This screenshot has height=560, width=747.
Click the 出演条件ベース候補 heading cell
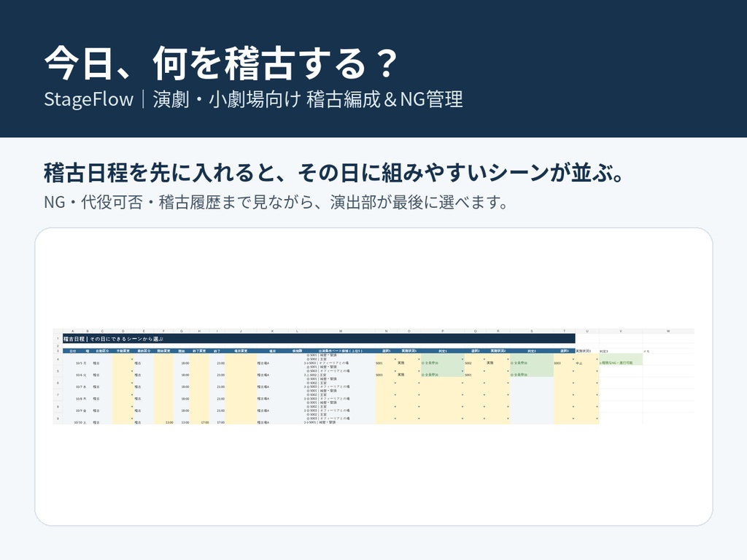[341, 351]
